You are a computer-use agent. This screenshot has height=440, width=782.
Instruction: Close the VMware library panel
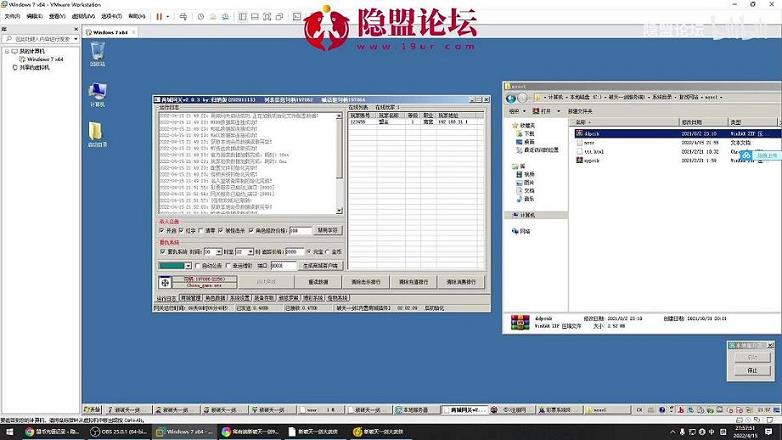76,29
